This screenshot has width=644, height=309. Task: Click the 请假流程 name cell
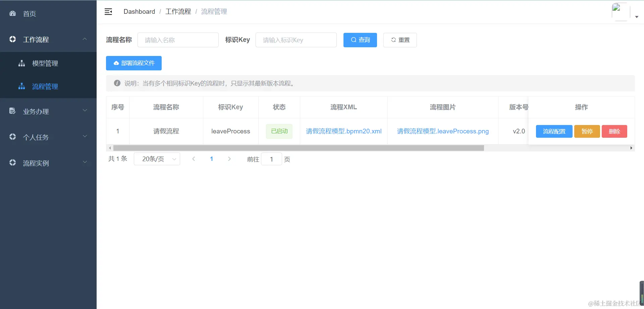[x=166, y=131]
